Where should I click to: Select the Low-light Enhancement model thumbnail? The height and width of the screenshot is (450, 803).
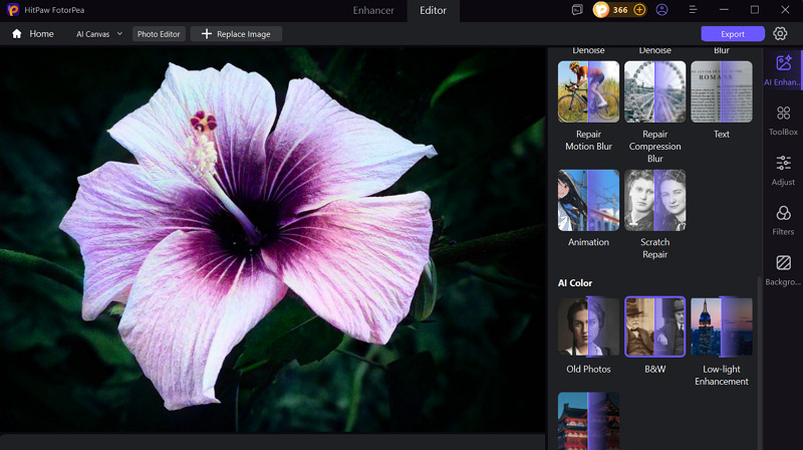[722, 327]
